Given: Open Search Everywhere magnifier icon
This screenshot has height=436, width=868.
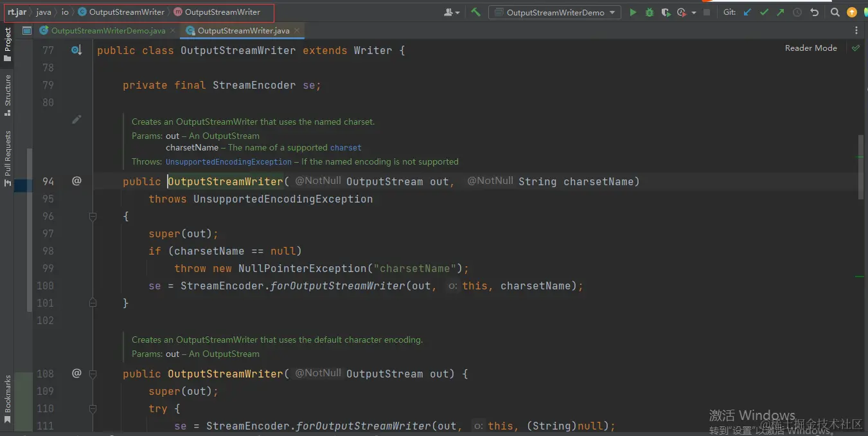Looking at the screenshot, I should 835,12.
